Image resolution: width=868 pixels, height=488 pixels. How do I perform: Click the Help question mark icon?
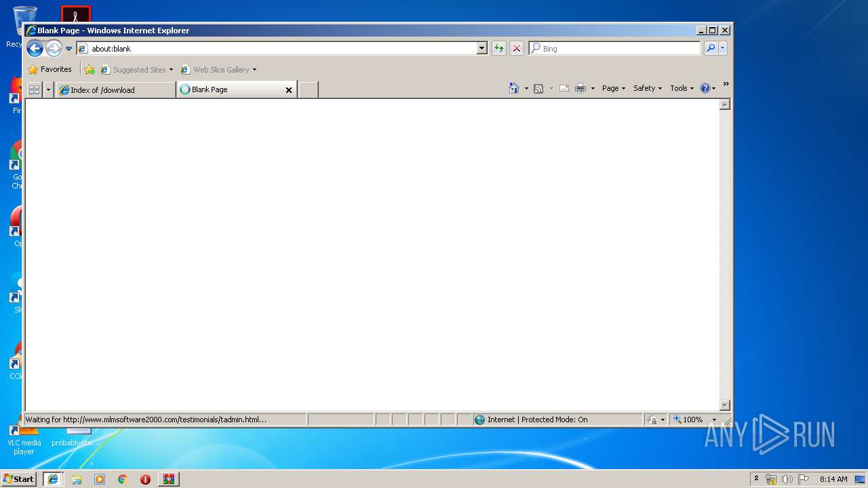click(x=705, y=88)
